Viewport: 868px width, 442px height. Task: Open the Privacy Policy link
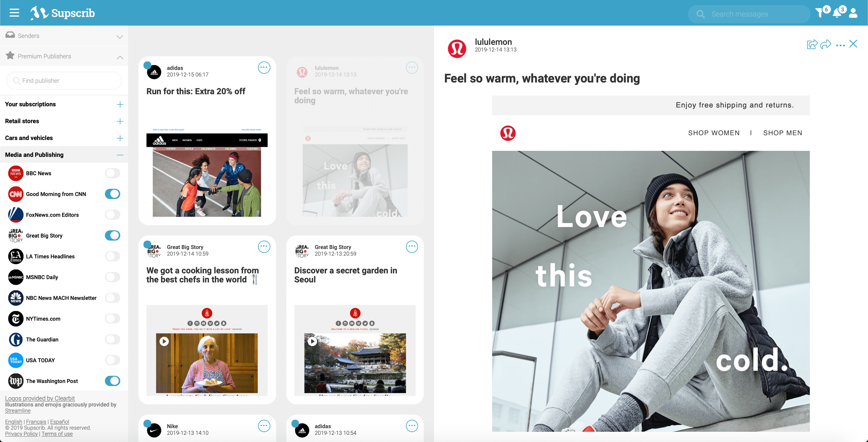pyautogui.click(x=21, y=434)
